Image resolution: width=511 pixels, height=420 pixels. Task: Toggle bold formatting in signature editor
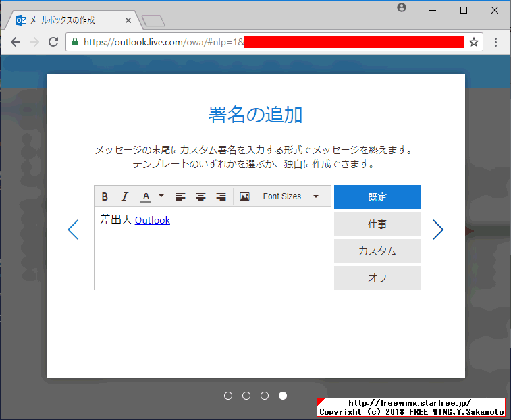pos(105,196)
